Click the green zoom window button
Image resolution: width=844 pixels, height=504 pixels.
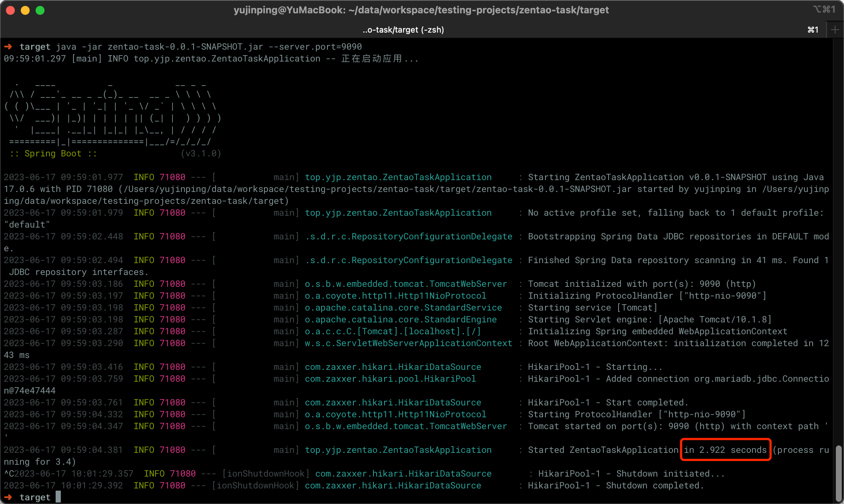click(x=40, y=10)
